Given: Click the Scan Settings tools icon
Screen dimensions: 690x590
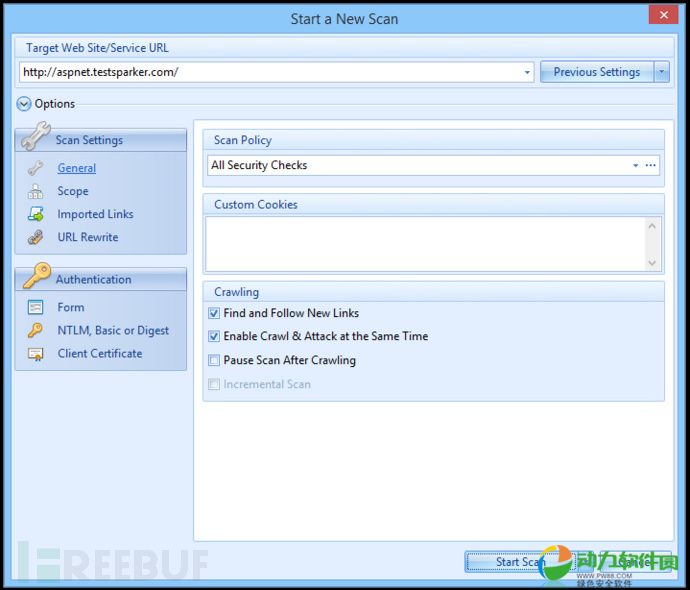Looking at the screenshot, I should click(35, 137).
